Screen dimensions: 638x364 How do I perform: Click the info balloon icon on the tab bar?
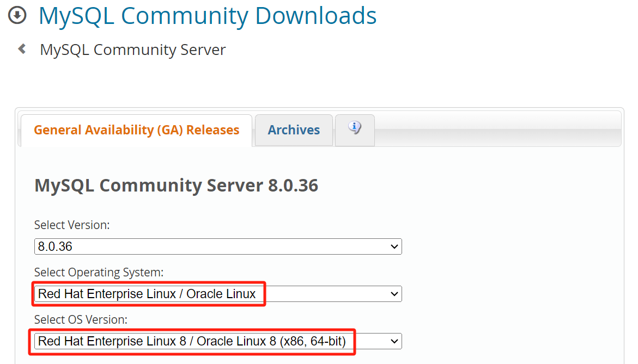355,129
